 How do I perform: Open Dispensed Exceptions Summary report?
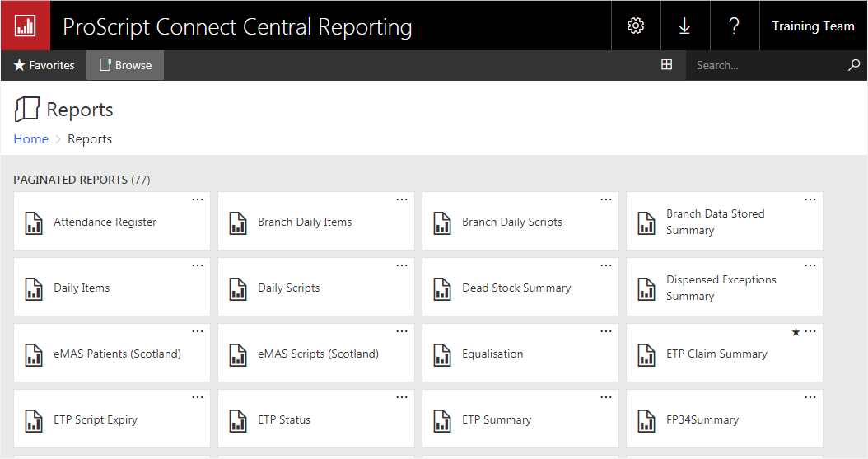coord(725,287)
